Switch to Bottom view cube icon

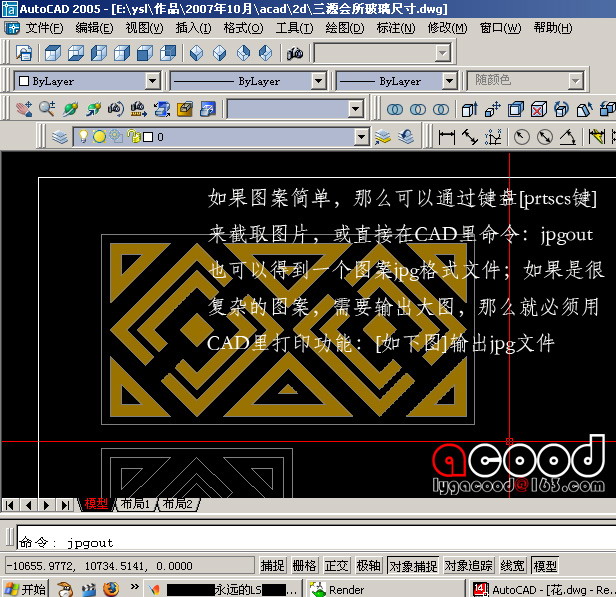[x=76, y=53]
